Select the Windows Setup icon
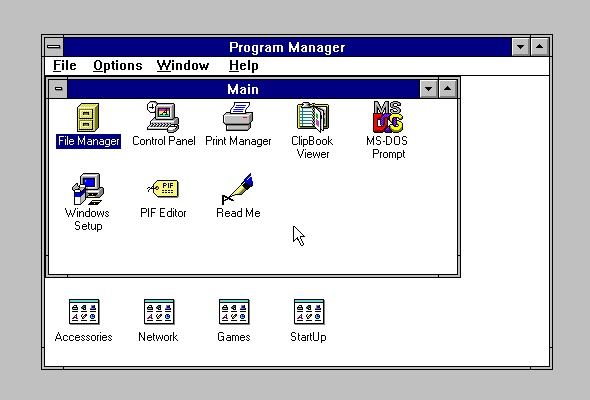 88,189
